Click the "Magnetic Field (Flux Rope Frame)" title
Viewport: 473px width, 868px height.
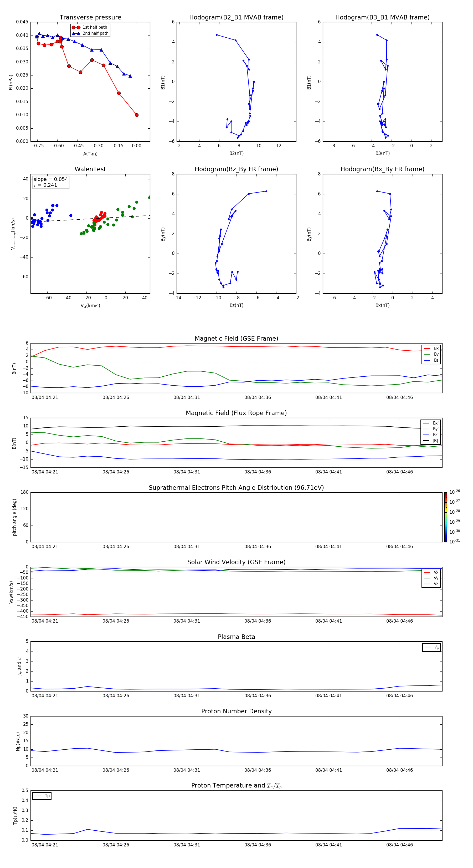[x=236, y=413]
